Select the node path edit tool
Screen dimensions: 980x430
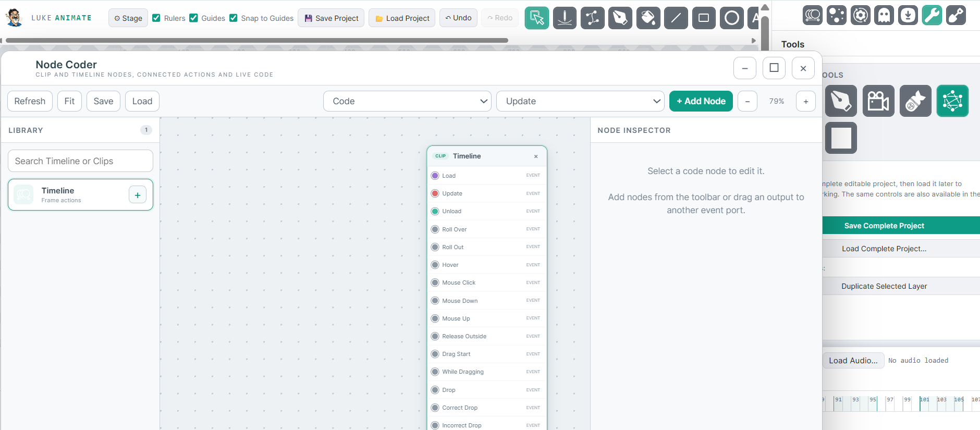(593, 18)
